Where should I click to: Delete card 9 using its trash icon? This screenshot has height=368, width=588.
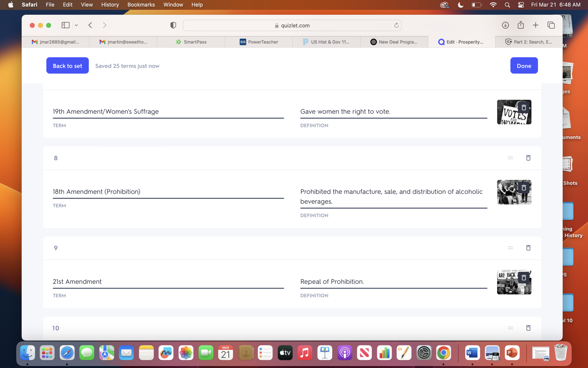pyautogui.click(x=528, y=248)
